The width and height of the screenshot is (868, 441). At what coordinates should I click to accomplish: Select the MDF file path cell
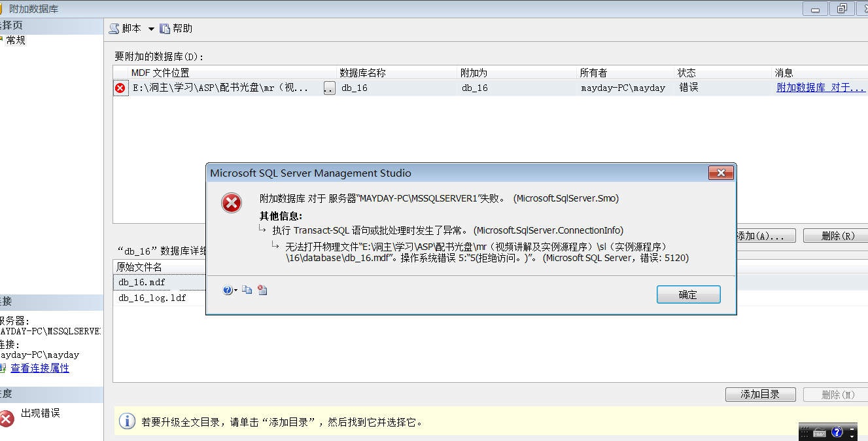(x=226, y=88)
